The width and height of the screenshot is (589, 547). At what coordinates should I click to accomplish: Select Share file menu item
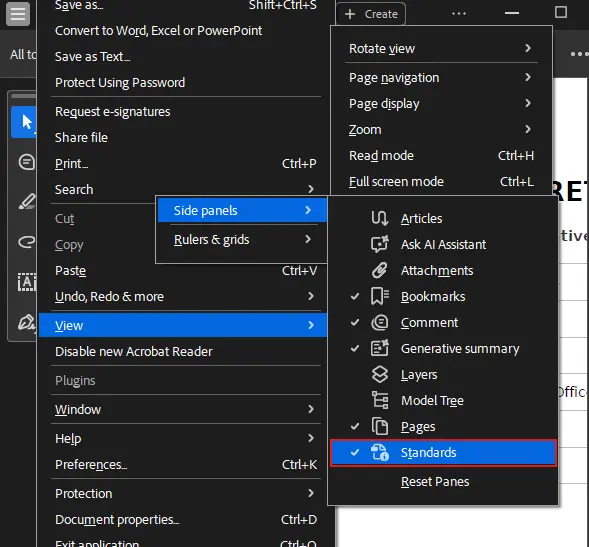click(x=81, y=138)
